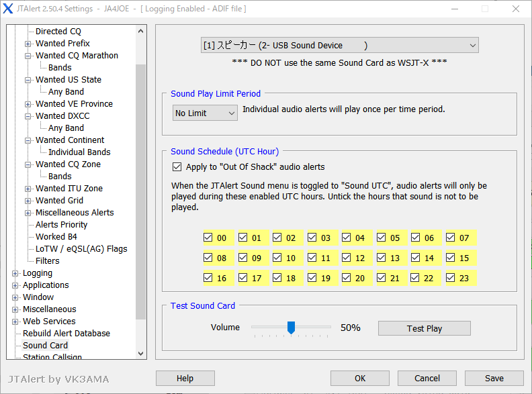
Task: Toggle the 19 UTC hour checkbox
Action: click(312, 278)
